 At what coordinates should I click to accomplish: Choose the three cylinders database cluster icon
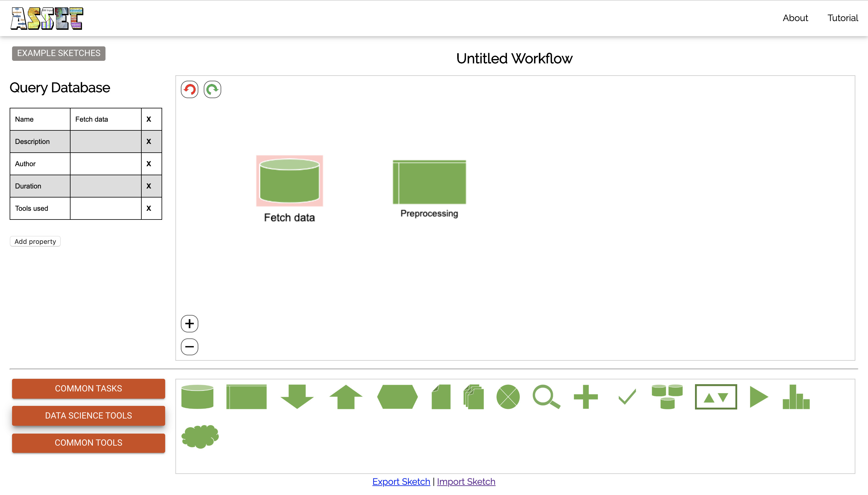pos(667,397)
